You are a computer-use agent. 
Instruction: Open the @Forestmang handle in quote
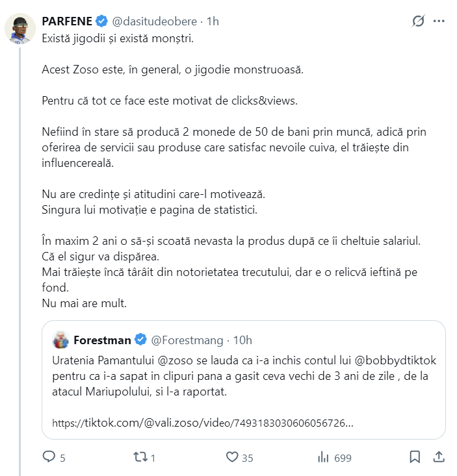(x=187, y=340)
